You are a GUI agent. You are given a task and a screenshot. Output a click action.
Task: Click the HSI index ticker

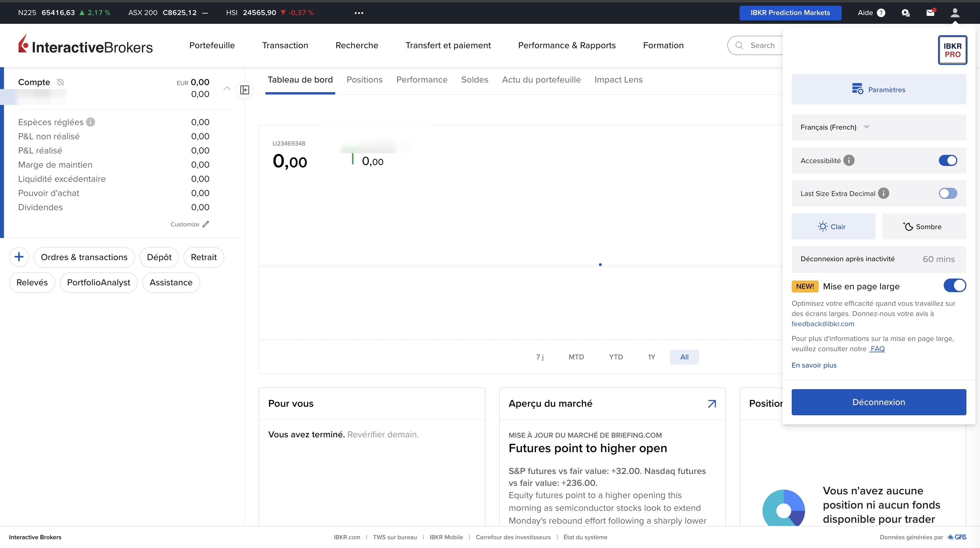pyautogui.click(x=270, y=12)
